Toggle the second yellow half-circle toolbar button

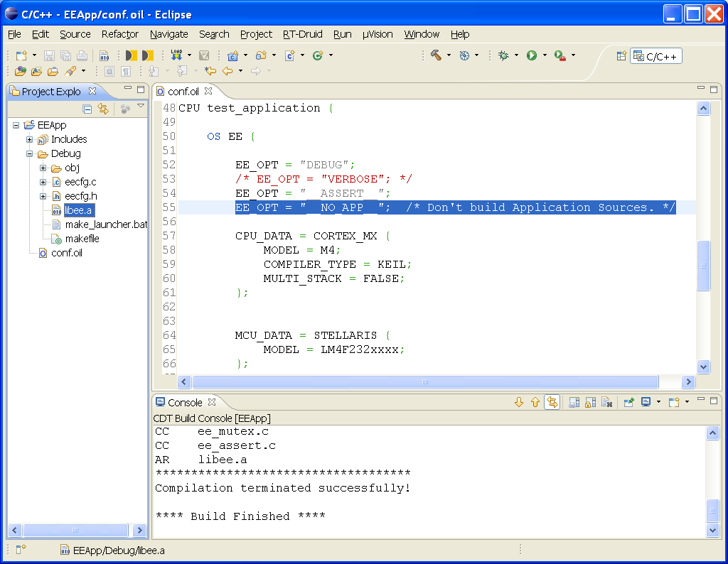tap(148, 55)
